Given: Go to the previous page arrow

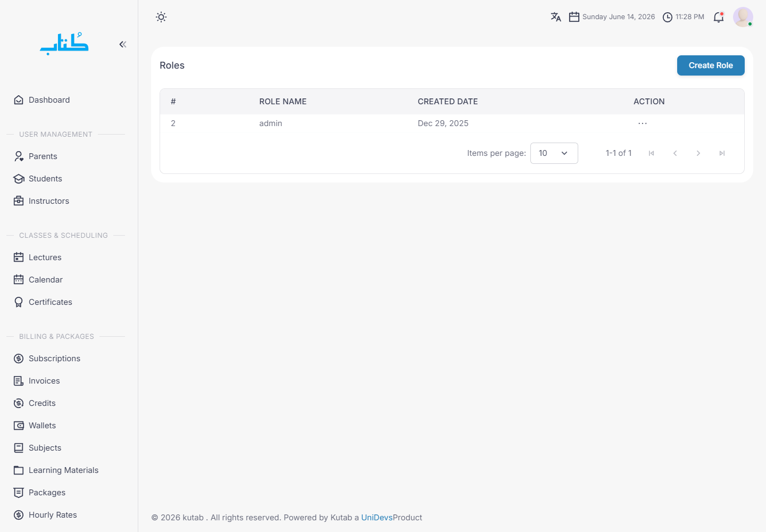Looking at the screenshot, I should [x=675, y=153].
